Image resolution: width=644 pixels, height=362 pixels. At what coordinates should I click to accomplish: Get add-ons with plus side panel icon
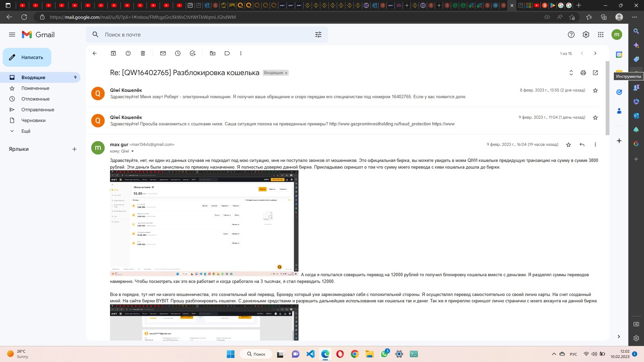(619, 141)
